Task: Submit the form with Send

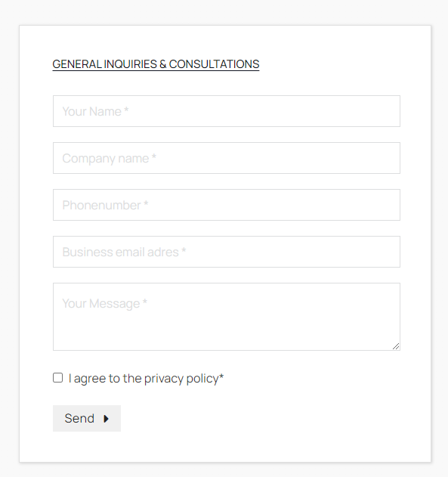Action: coord(87,418)
